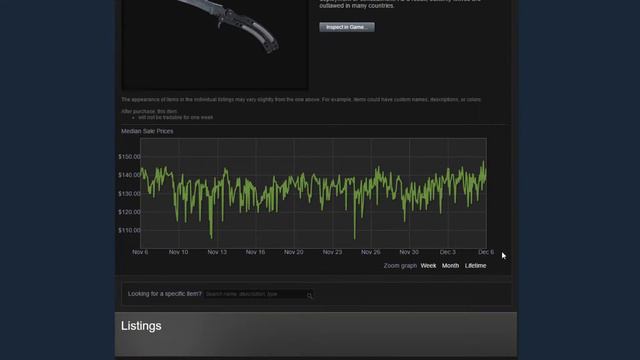The height and width of the screenshot is (360, 640).
Task: Click the search magnifier icon
Action: pos(309,295)
